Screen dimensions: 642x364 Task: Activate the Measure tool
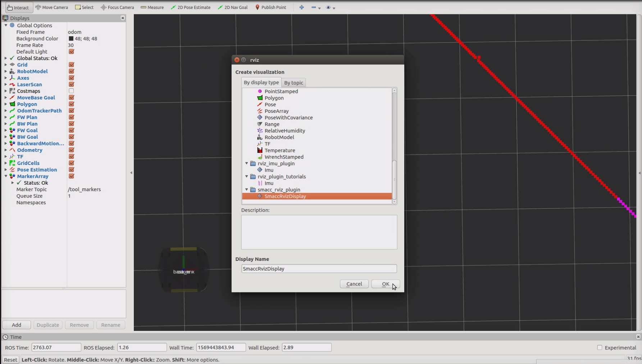click(152, 7)
